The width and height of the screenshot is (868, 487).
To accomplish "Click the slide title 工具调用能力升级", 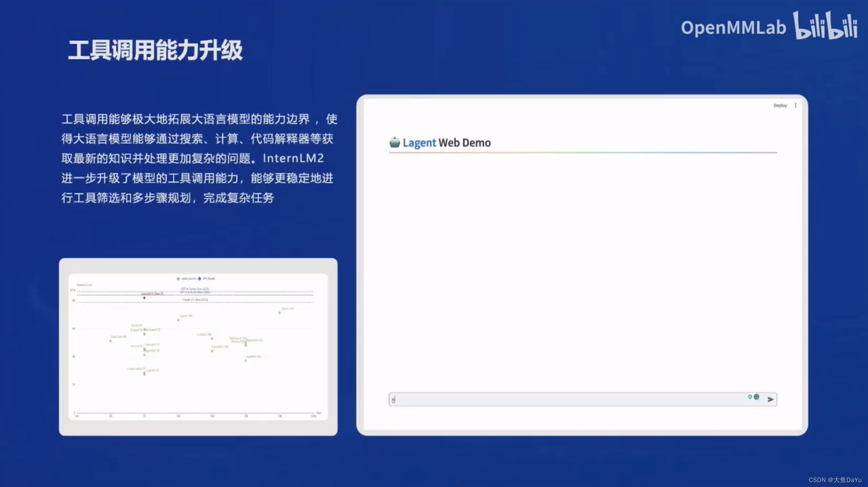I will tap(155, 51).
